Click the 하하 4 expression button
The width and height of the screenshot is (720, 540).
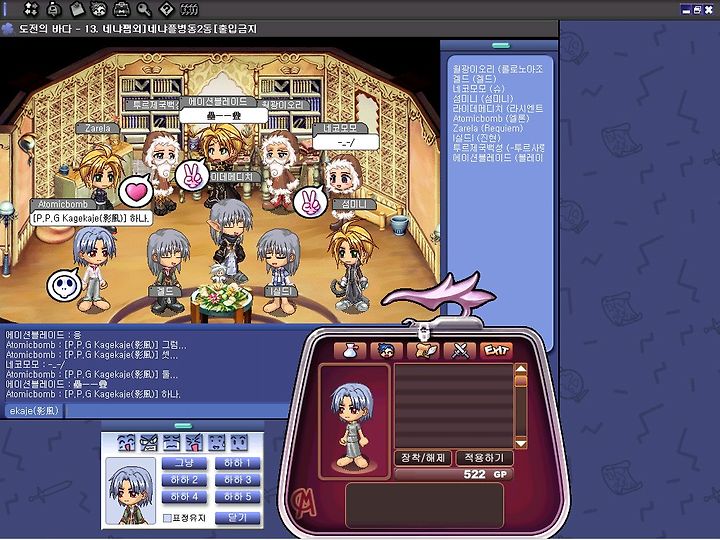[x=184, y=497]
